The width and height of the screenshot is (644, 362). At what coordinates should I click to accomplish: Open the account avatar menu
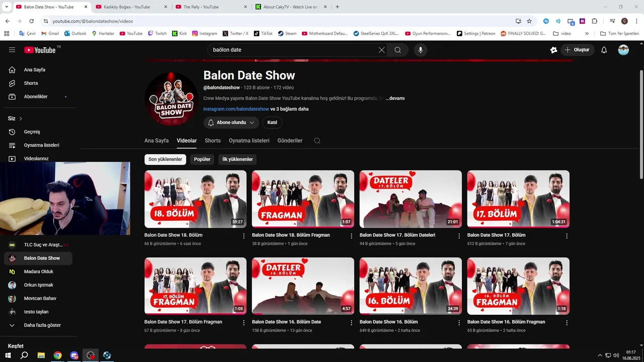click(623, 50)
